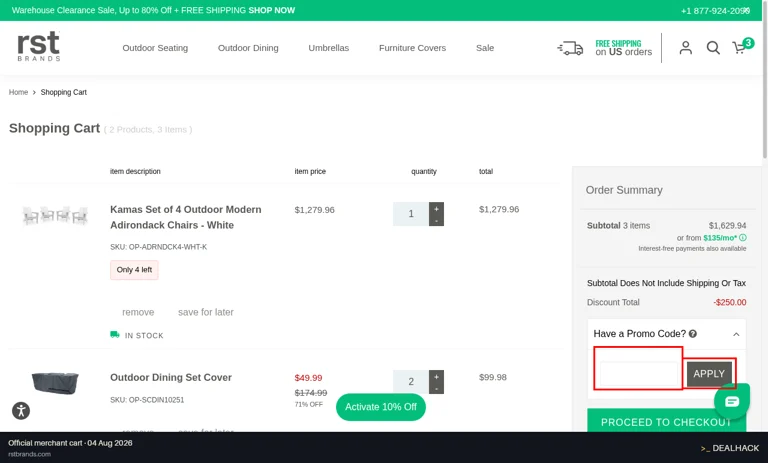
Task: Save Kamas Adirondack Chairs for later
Action: click(x=206, y=312)
